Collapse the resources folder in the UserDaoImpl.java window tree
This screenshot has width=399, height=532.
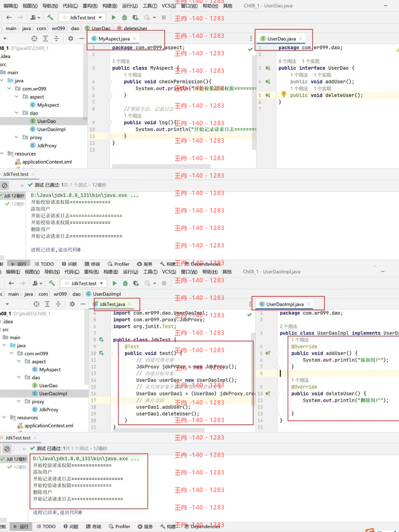(4, 417)
